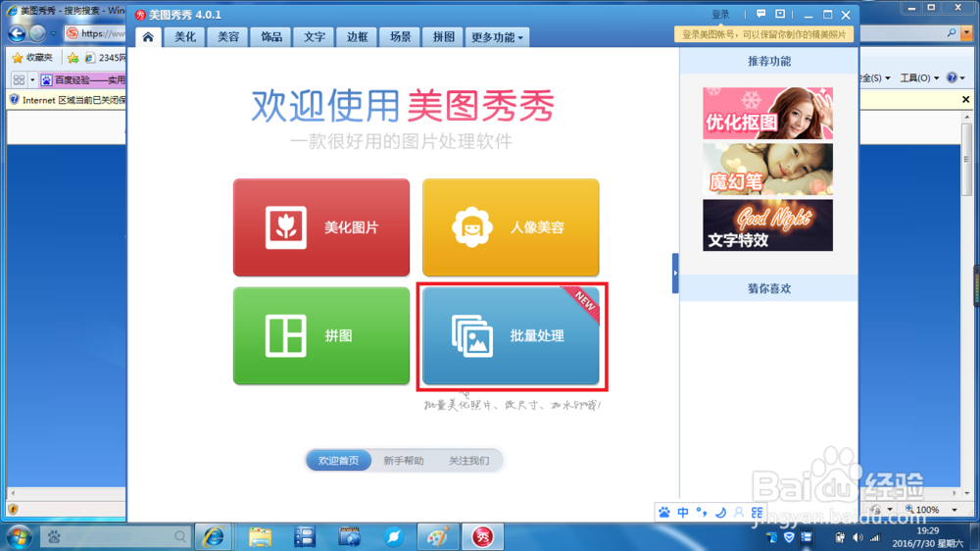This screenshot has width=980, height=551.
Task: Click the volume speaker tray icon
Action: [857, 537]
